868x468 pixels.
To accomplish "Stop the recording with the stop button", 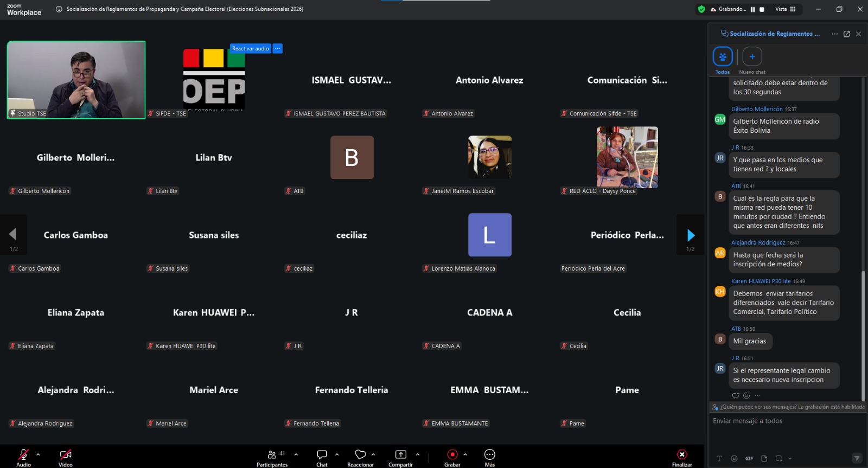I will tap(762, 9).
